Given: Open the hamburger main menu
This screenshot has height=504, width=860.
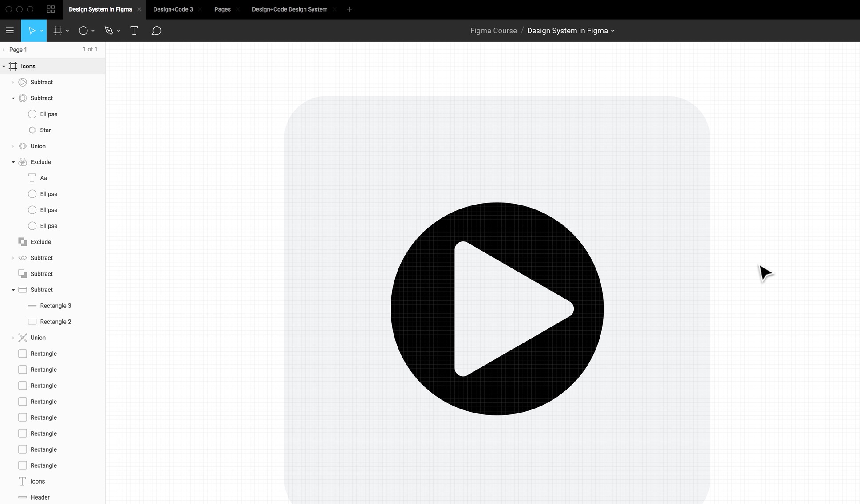Looking at the screenshot, I should click(x=10, y=31).
